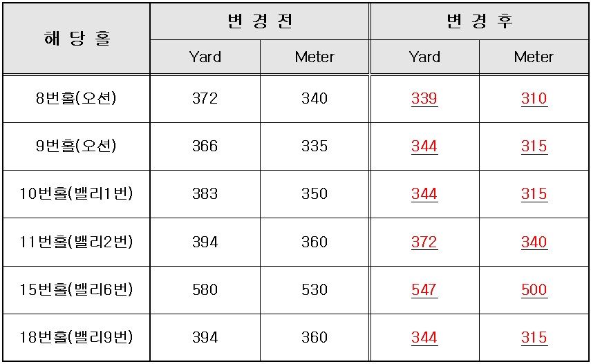Click the 547 yard link for 15번홀
The image size is (591, 364).
[424, 290]
